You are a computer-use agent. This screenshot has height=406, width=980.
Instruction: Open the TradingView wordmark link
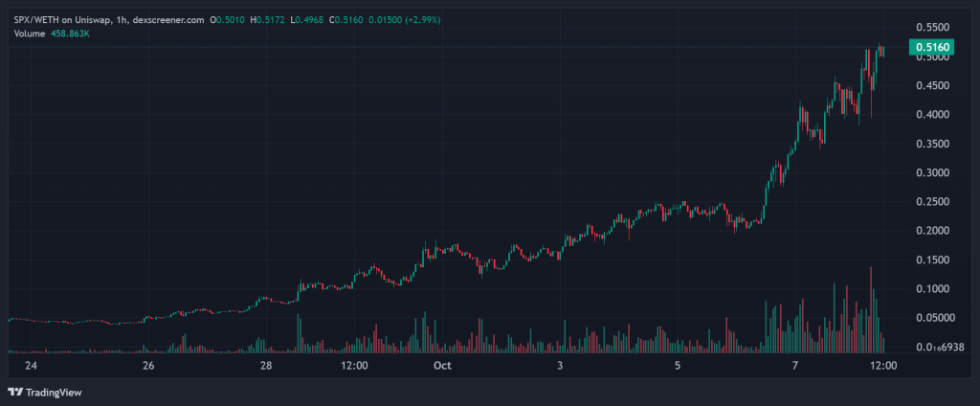click(52, 391)
